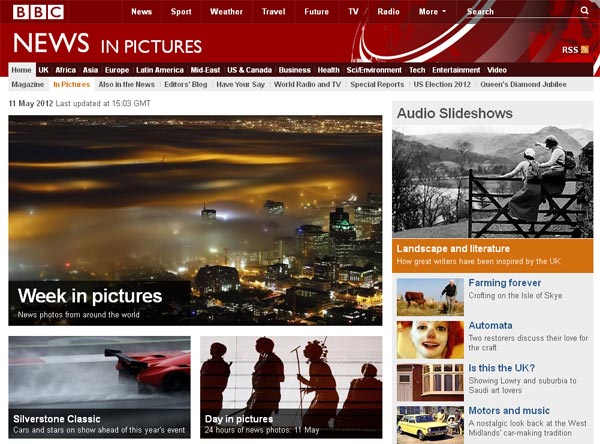This screenshot has height=444, width=600.
Task: Click the NEWS IN PICTURES banner title
Action: point(107,43)
